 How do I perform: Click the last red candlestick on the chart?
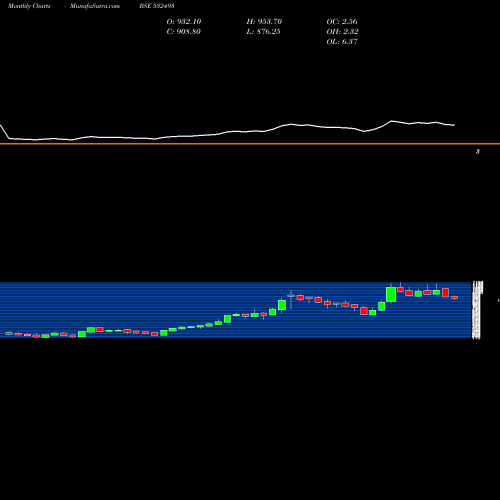455,297
